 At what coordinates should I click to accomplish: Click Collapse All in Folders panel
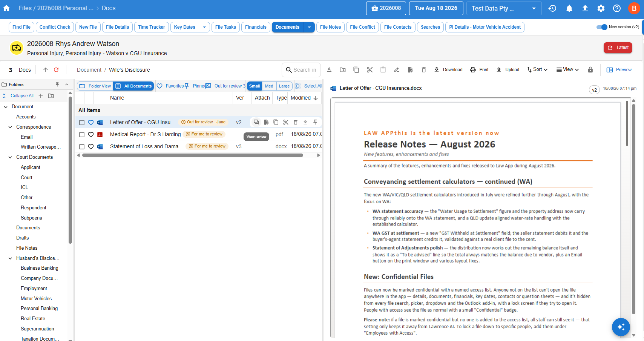click(18, 96)
